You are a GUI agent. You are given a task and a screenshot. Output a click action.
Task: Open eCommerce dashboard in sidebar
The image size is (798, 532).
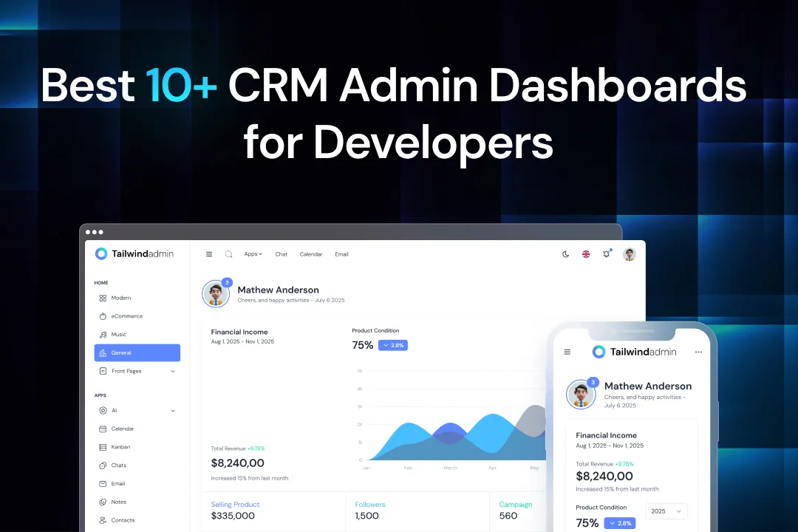[x=126, y=316]
